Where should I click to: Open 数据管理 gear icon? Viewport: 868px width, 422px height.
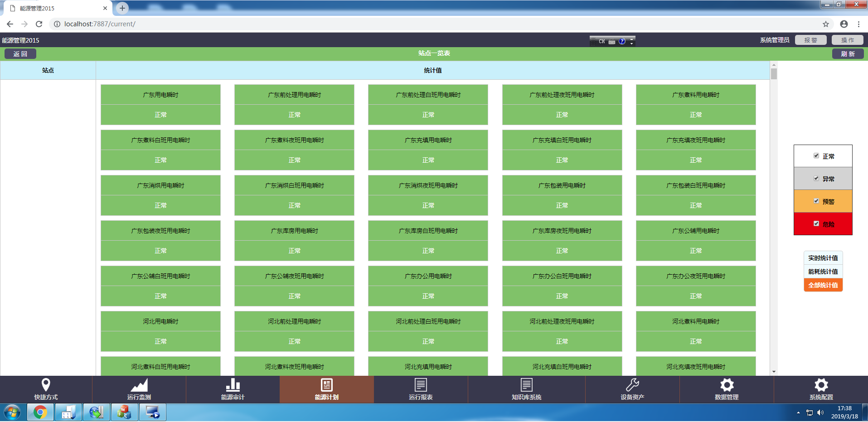(727, 385)
